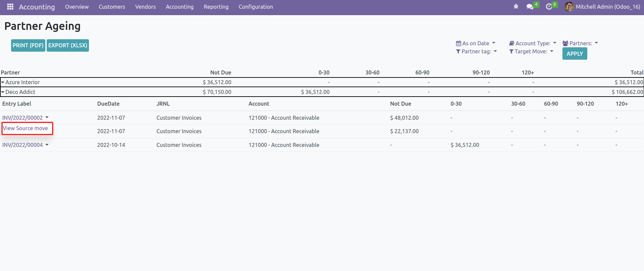The height and width of the screenshot is (271, 644).
Task: Expand the Account Type filter
Action: tap(533, 43)
